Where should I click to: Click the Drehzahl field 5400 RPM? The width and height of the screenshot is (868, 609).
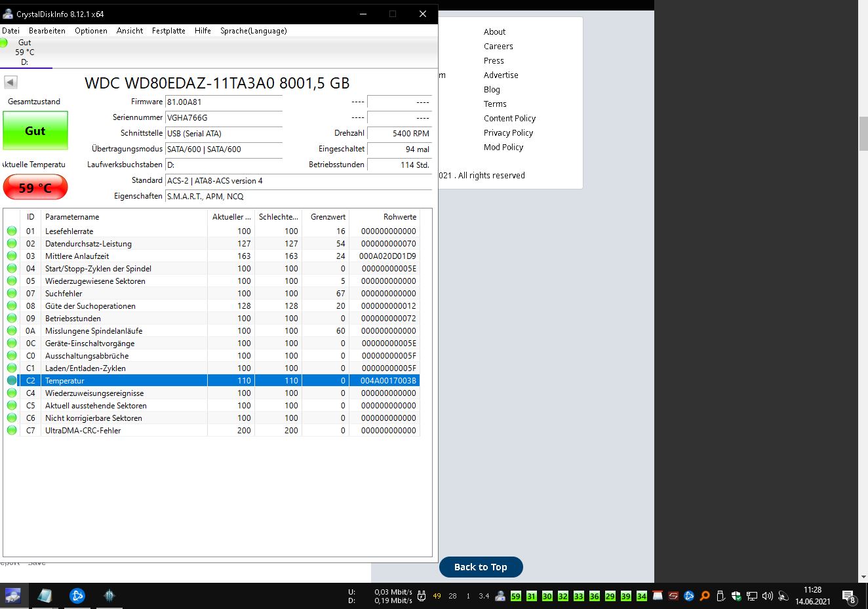399,134
